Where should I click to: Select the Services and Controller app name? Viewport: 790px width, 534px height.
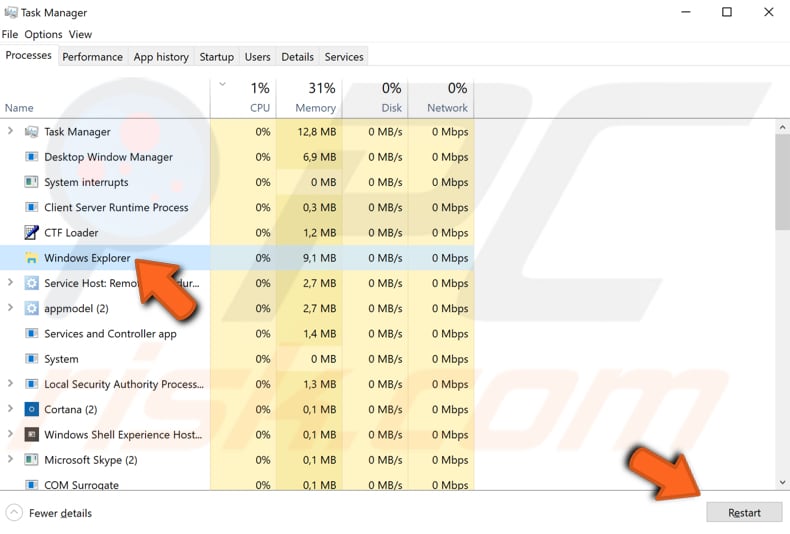(x=110, y=333)
